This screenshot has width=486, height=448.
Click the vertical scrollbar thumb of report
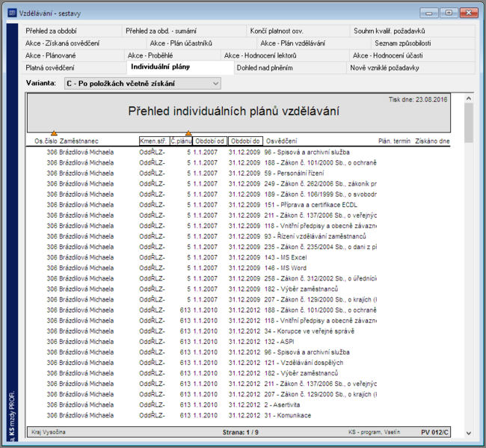click(x=468, y=123)
